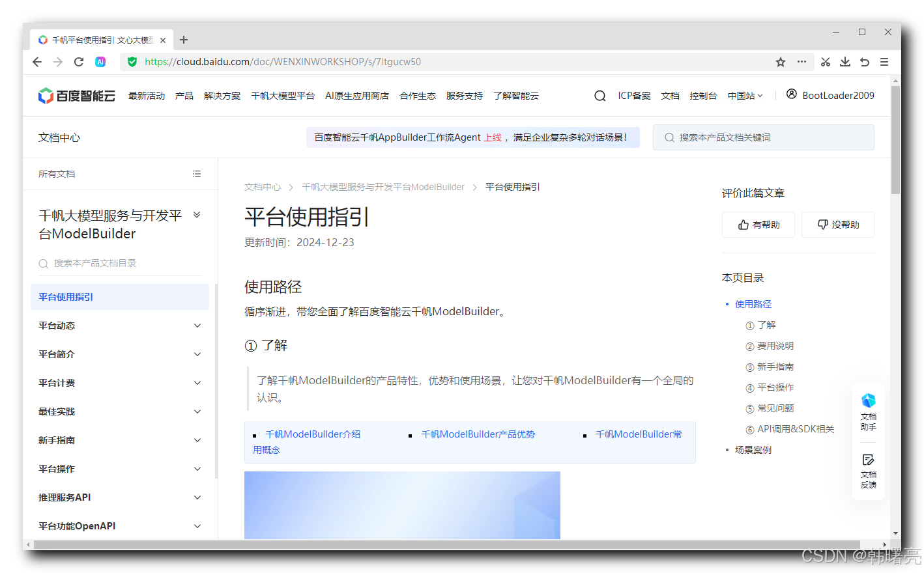Open the browser downloads icon
The width and height of the screenshot is (924, 573).
(x=845, y=62)
